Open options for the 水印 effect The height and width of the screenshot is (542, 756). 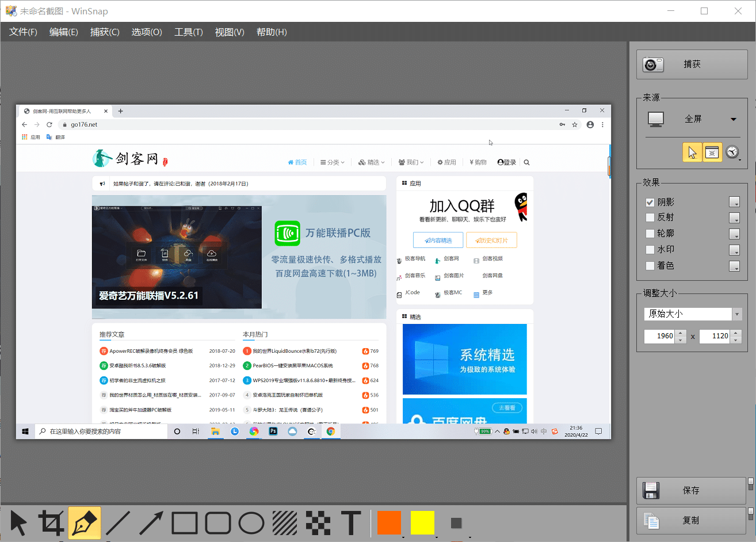(734, 250)
